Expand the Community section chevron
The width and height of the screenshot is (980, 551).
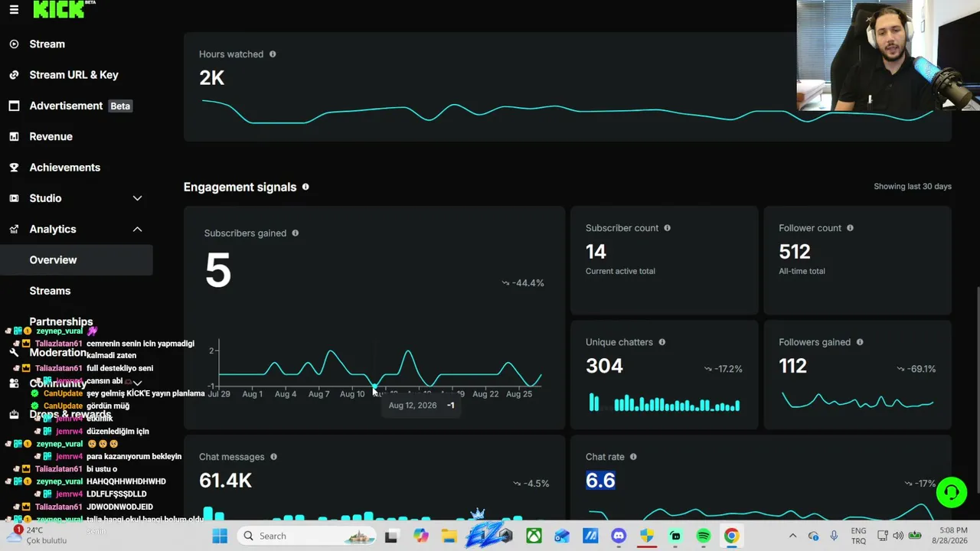138,383
